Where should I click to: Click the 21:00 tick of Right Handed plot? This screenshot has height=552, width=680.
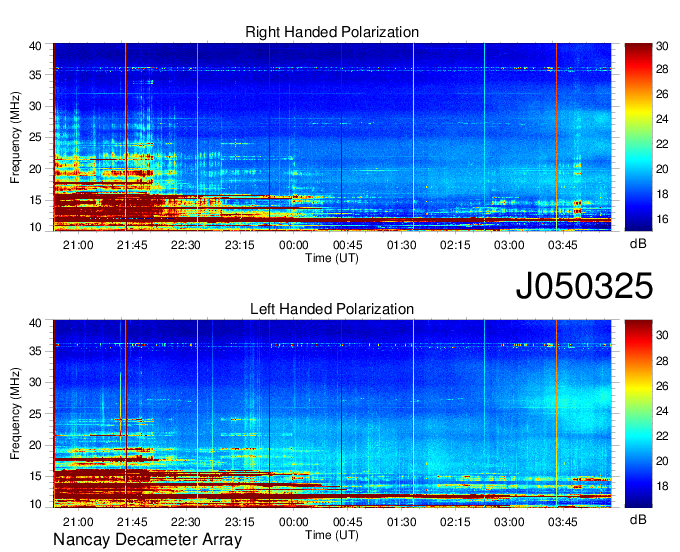[78, 245]
